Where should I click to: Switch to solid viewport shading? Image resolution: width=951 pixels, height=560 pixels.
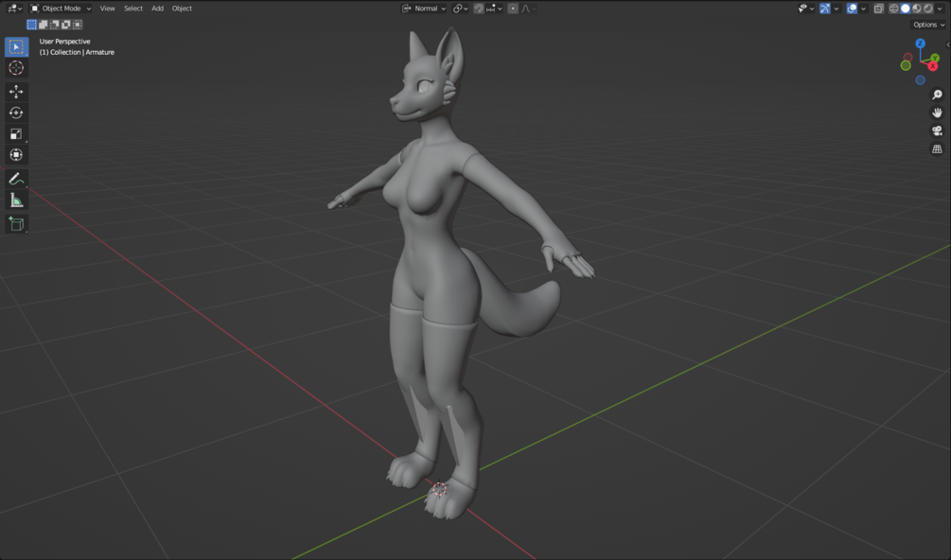tap(906, 9)
